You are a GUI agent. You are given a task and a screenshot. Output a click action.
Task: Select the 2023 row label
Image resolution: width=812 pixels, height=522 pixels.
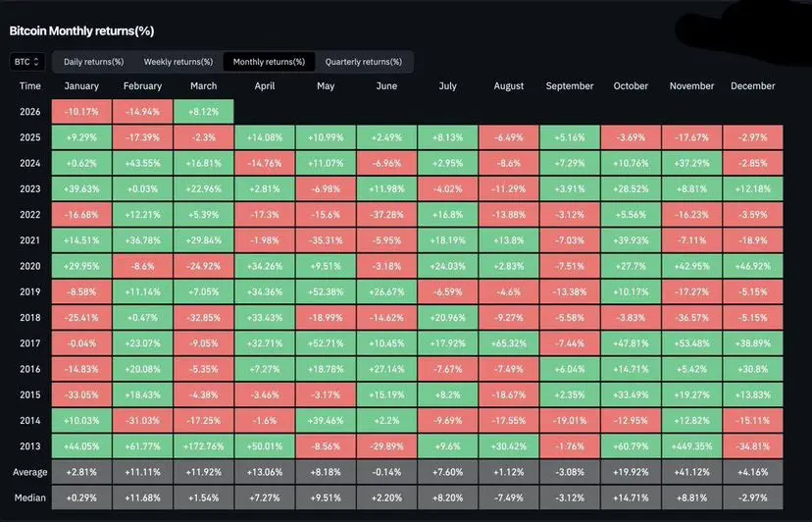point(30,188)
